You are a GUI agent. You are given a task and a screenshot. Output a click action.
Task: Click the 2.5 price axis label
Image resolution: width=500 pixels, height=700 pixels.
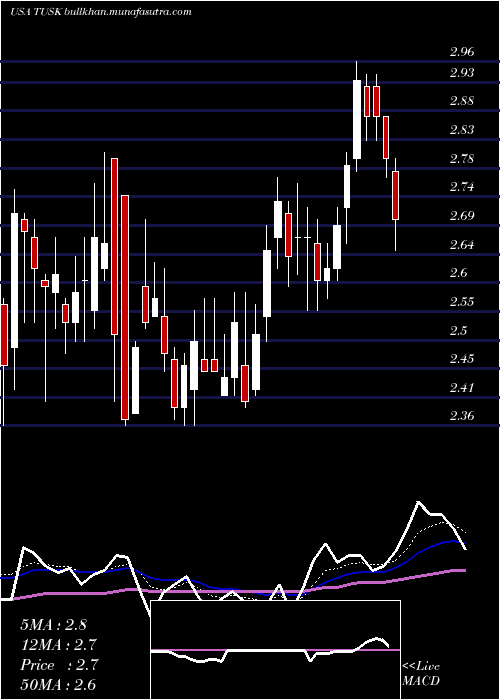pos(459,330)
